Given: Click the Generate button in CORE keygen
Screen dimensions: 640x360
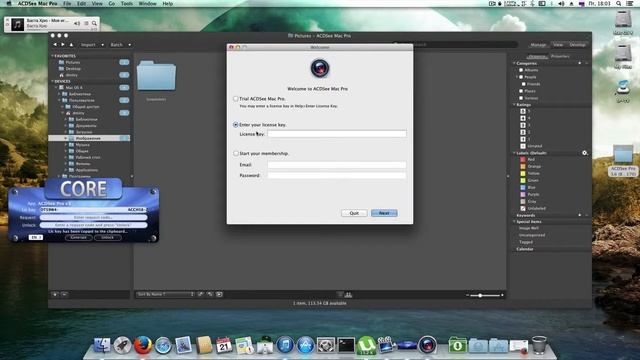Looking at the screenshot, I should tap(78, 237).
